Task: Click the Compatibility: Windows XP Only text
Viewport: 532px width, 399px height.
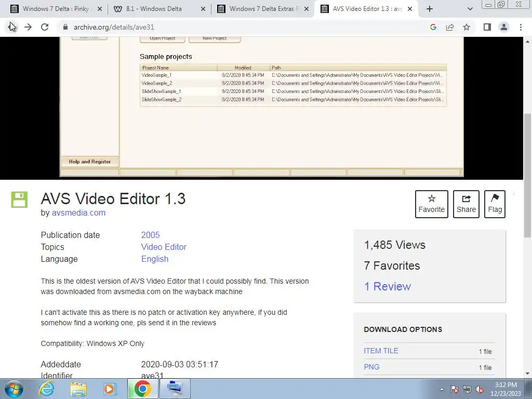Action: (x=92, y=343)
